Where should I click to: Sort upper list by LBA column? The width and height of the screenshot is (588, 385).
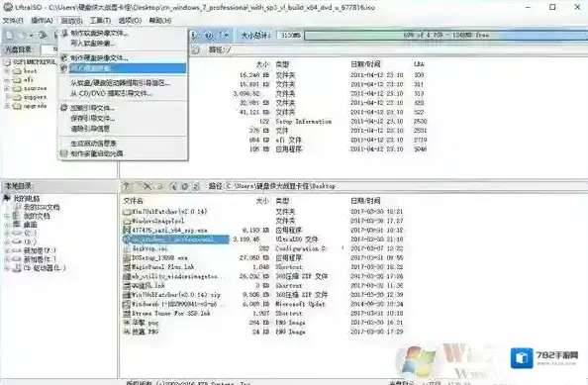point(419,64)
